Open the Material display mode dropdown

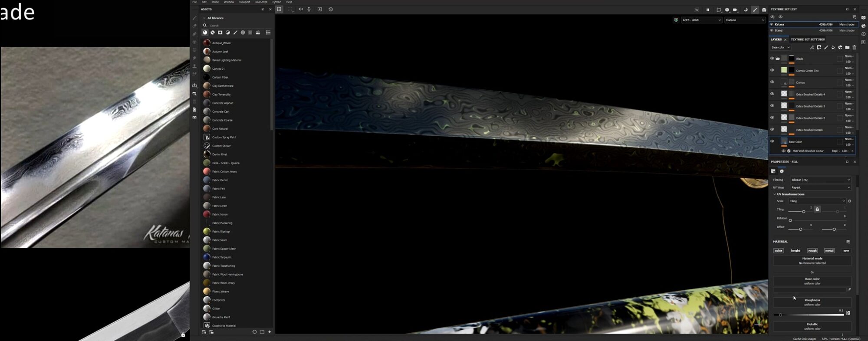745,20
